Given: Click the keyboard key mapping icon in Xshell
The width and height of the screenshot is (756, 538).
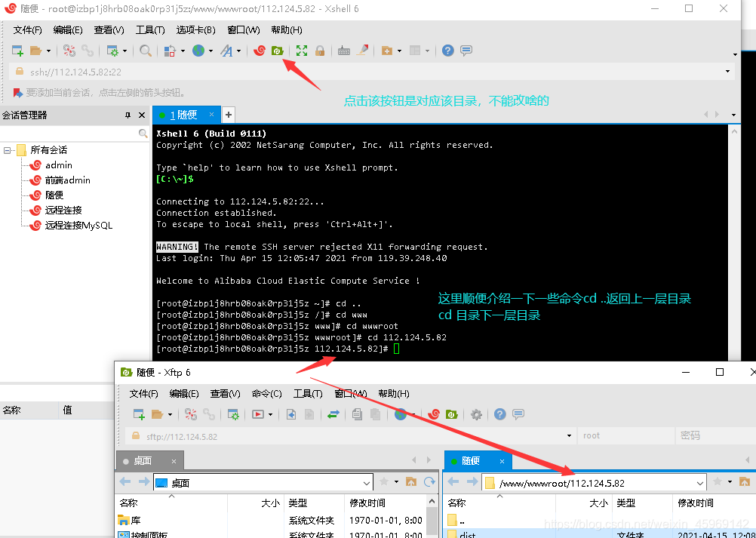Looking at the screenshot, I should [x=344, y=51].
